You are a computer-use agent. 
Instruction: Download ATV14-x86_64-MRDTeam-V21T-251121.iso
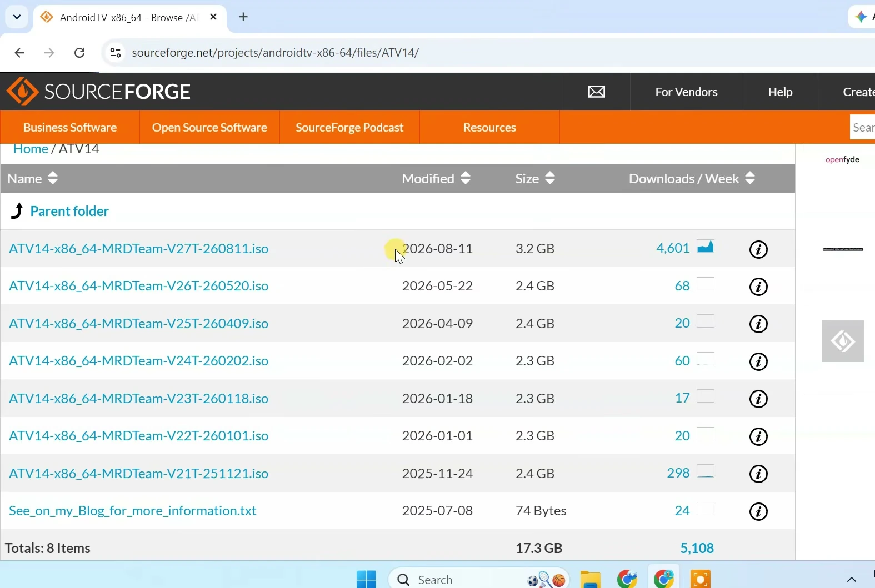tap(139, 473)
